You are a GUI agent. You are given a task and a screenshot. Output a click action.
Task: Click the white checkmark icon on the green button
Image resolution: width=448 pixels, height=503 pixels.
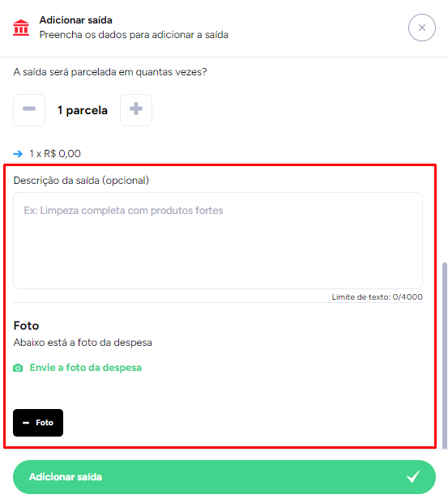pos(413,477)
